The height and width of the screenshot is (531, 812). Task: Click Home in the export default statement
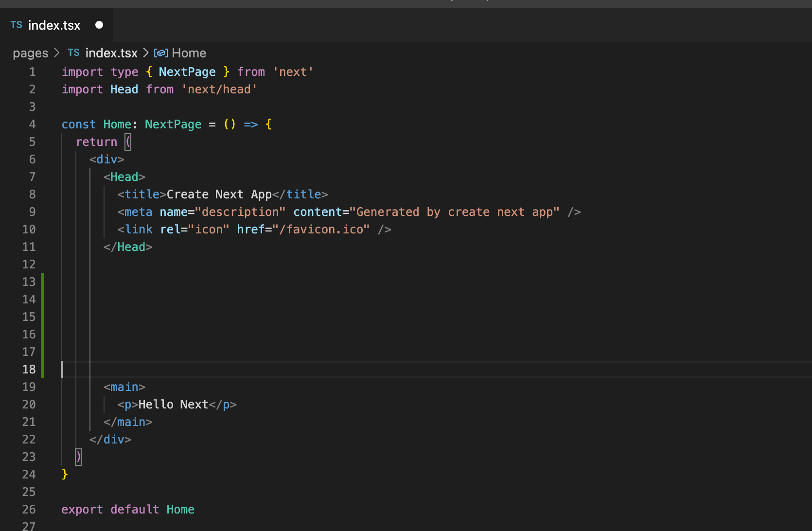click(180, 510)
